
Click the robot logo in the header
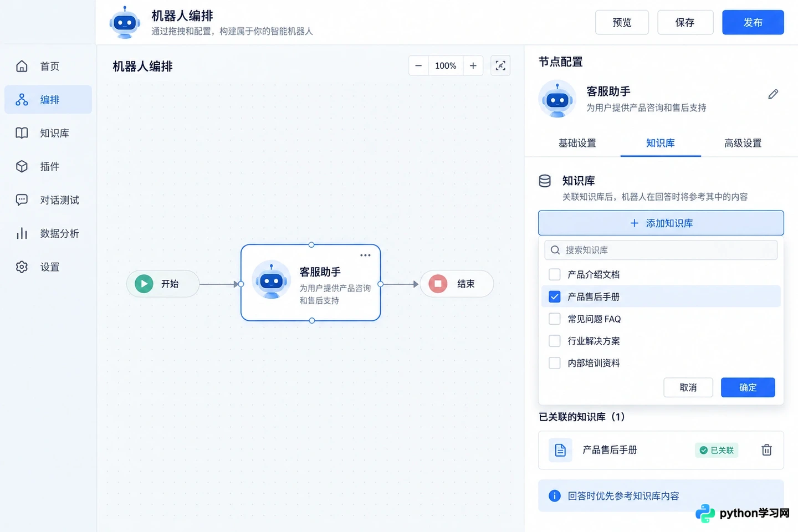[x=125, y=22]
